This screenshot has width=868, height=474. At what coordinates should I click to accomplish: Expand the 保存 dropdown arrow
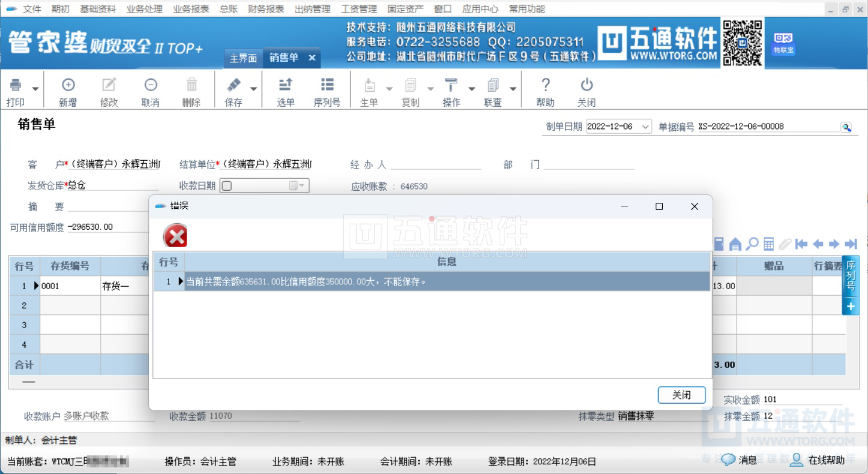[254, 89]
